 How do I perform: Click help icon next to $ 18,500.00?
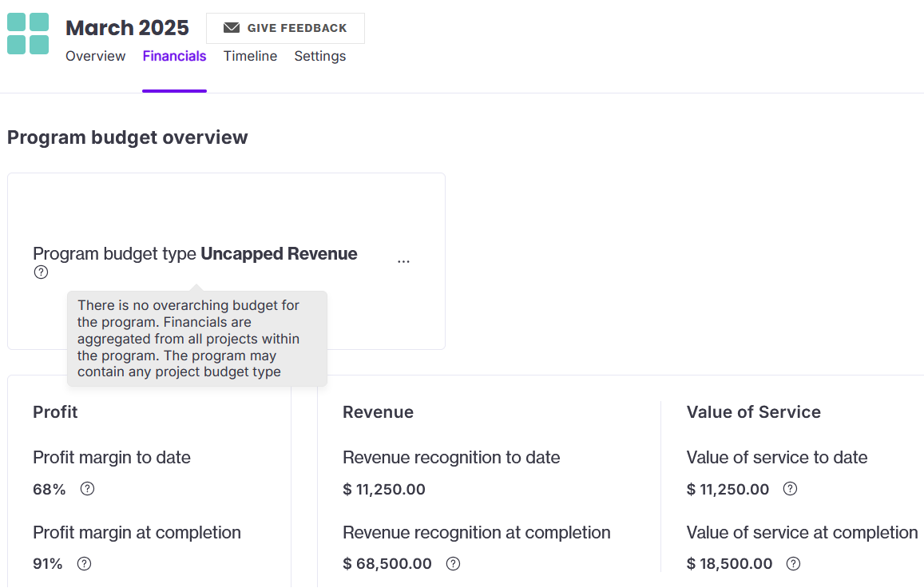(x=794, y=564)
